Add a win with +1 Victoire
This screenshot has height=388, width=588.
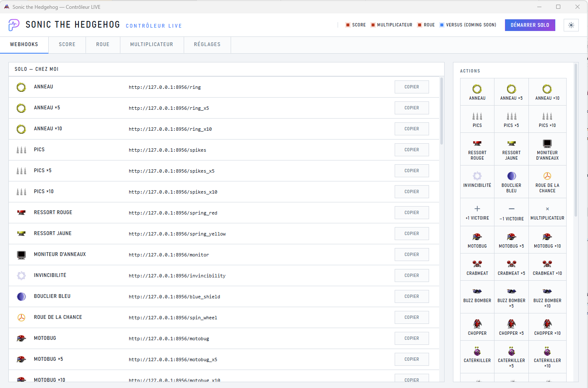pyautogui.click(x=477, y=212)
